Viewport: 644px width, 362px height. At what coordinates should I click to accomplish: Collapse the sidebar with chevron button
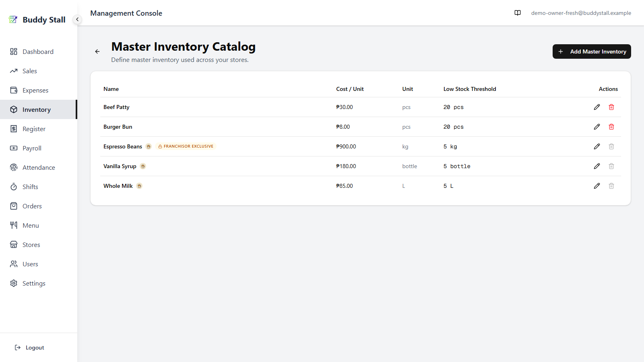(x=77, y=19)
